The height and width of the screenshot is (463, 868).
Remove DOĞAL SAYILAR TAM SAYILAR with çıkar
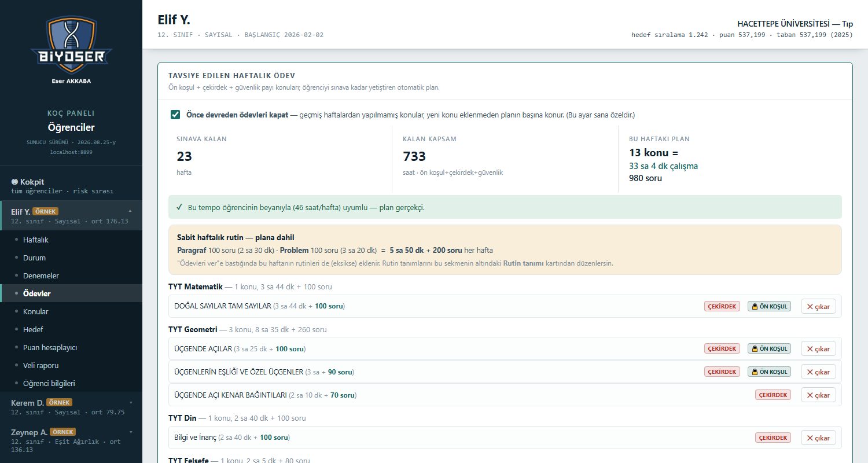coord(818,306)
